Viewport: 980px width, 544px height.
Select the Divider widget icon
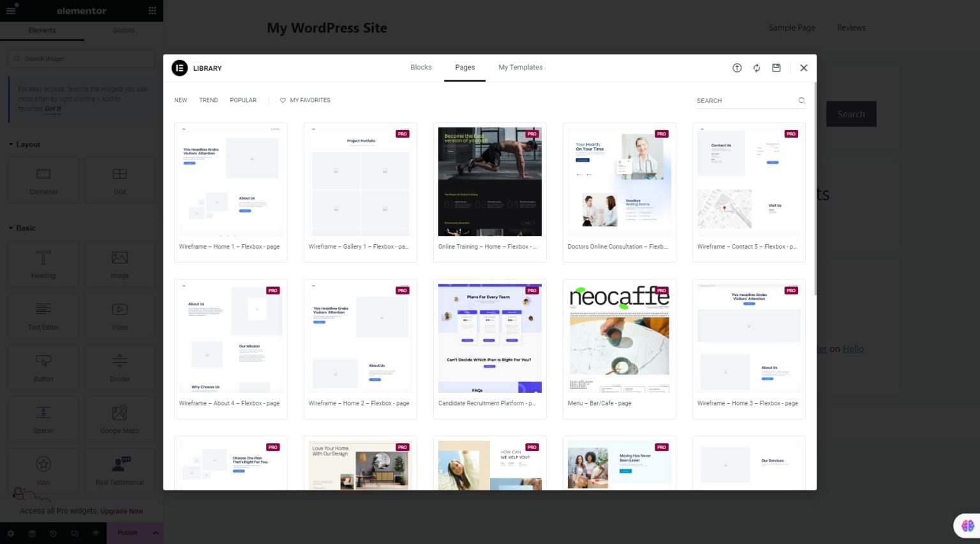[119, 361]
